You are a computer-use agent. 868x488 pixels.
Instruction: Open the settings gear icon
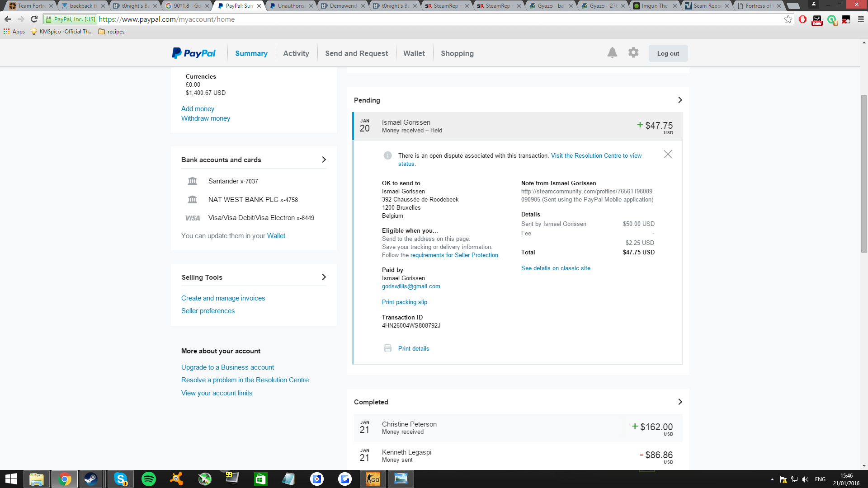(x=633, y=52)
